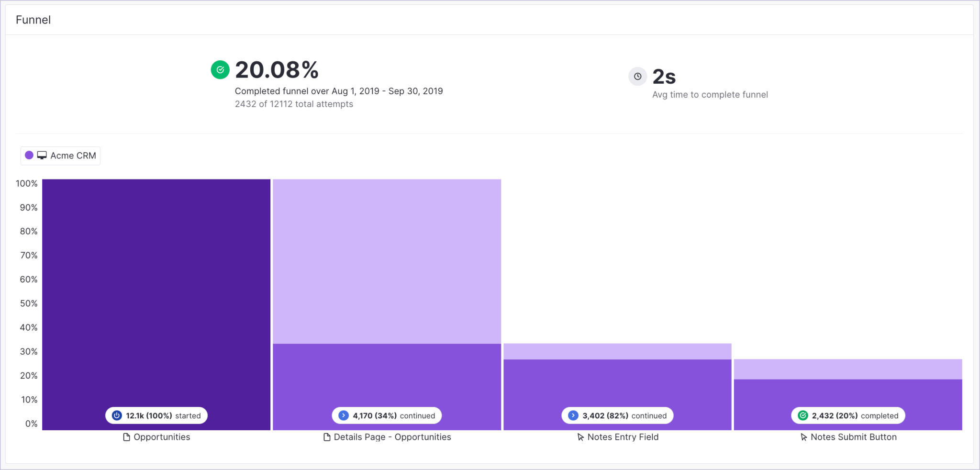Select the cursor icon beside Notes Entry Field
Image resolution: width=980 pixels, height=470 pixels.
click(580, 437)
